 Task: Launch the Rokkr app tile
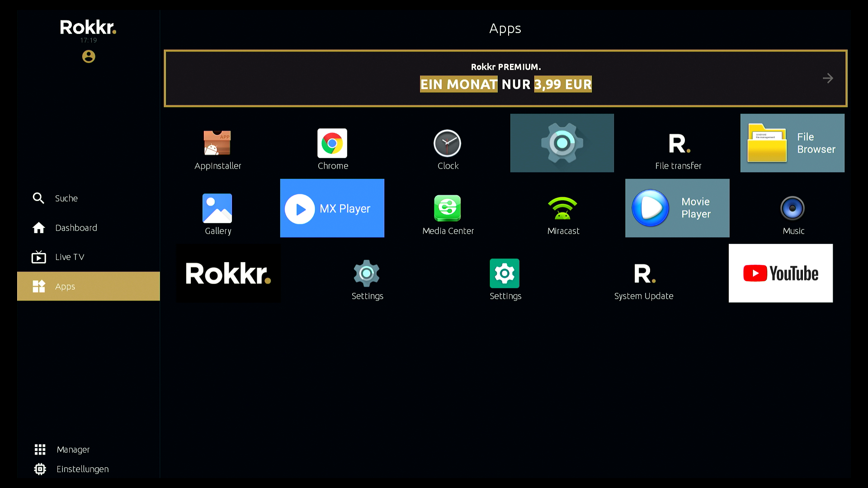click(x=228, y=273)
